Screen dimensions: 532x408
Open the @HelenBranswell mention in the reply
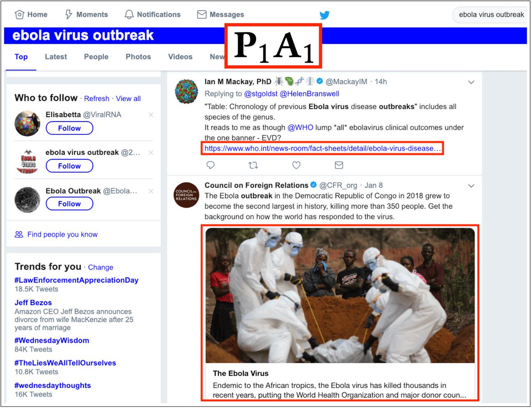tap(309, 94)
